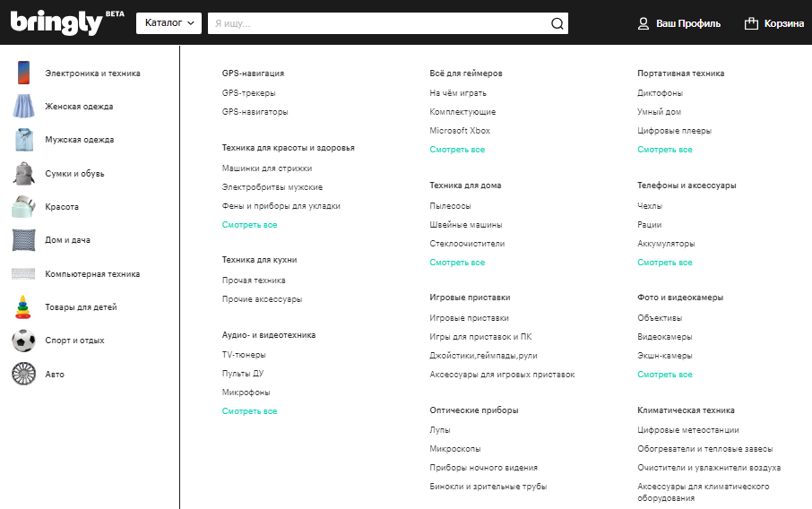Image resolution: width=812 pixels, height=509 pixels.
Task: Click Смотреть все under Аудио- и видеотехника
Action: coord(250,410)
